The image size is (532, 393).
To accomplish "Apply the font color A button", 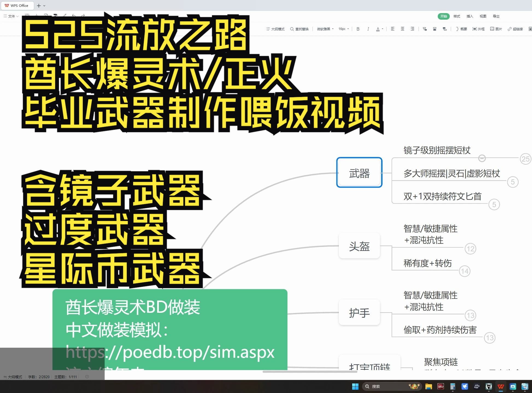I will pyautogui.click(x=378, y=29).
